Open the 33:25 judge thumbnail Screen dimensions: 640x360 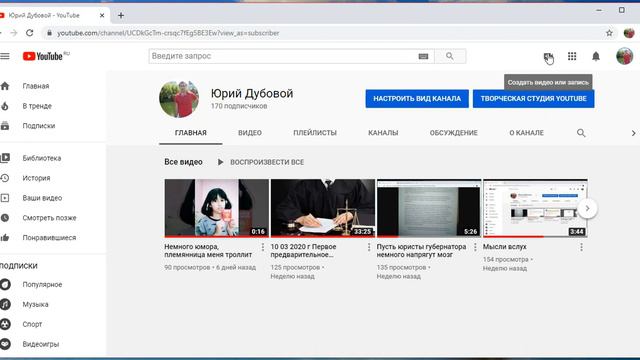pyautogui.click(x=322, y=208)
